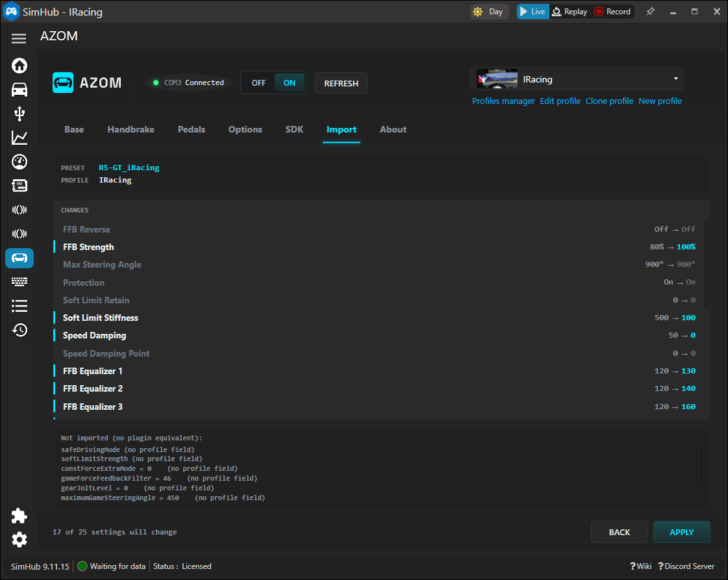
Task: Open the hamburger main menu
Action: click(19, 38)
